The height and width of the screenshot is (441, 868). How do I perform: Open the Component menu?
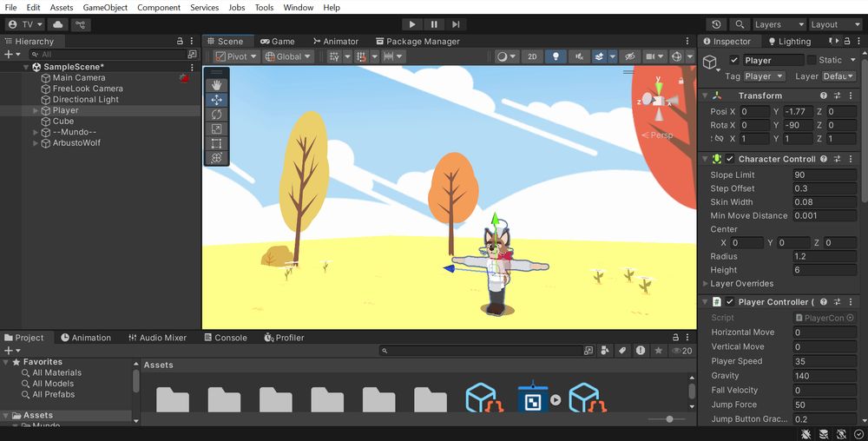click(x=159, y=7)
